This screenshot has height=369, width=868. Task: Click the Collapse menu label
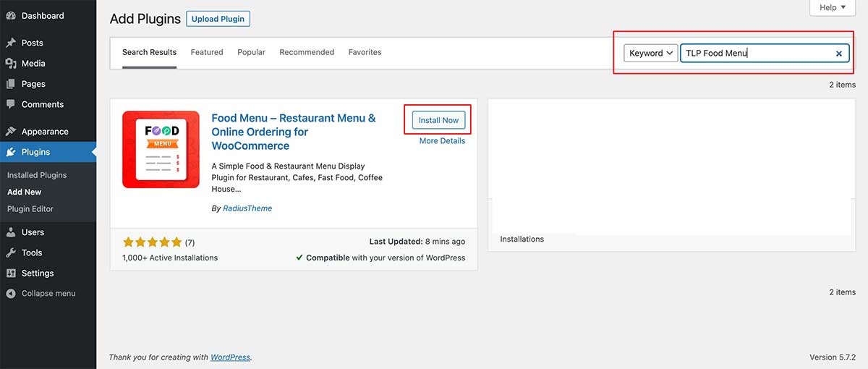point(48,294)
